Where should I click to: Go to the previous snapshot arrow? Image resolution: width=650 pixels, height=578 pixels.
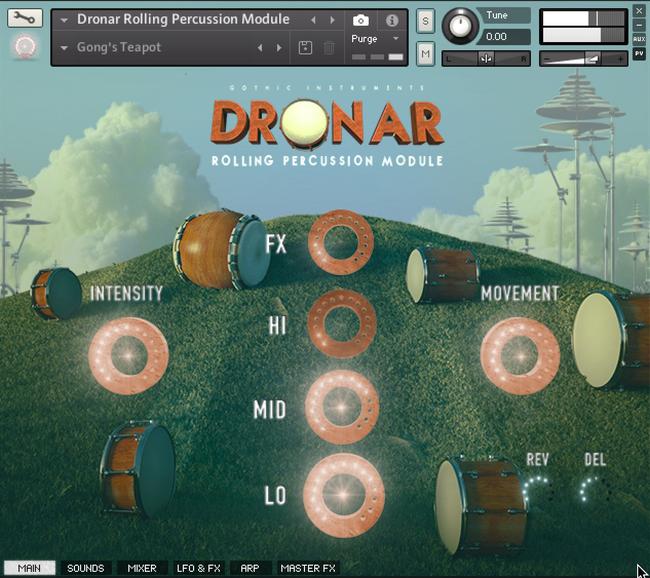(x=260, y=48)
